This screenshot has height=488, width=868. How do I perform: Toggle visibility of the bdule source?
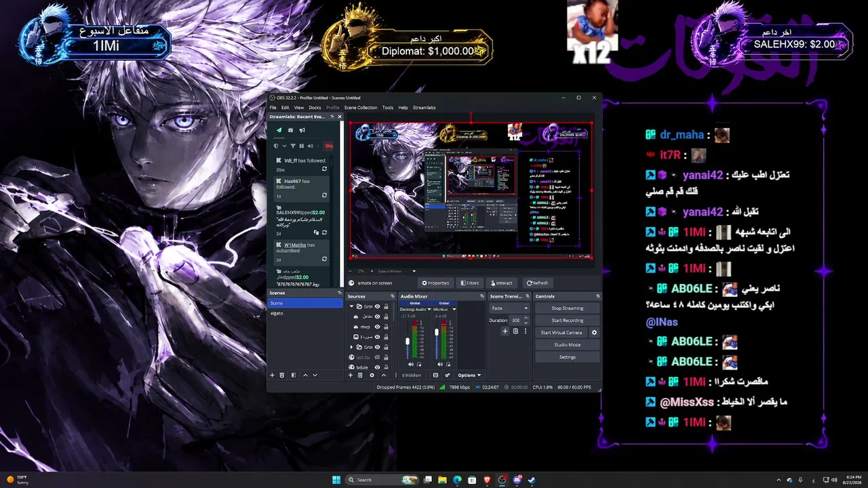coord(378,367)
